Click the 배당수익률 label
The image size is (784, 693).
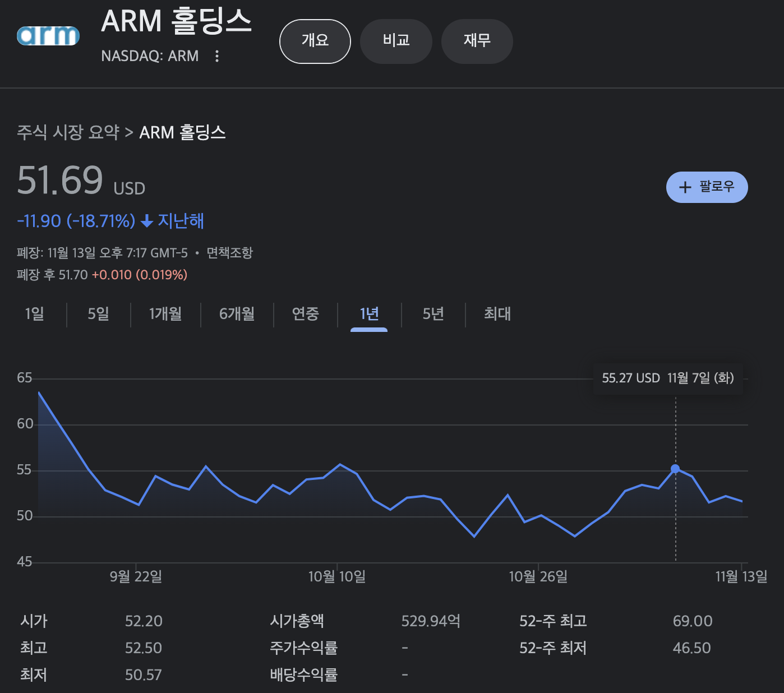point(304,675)
